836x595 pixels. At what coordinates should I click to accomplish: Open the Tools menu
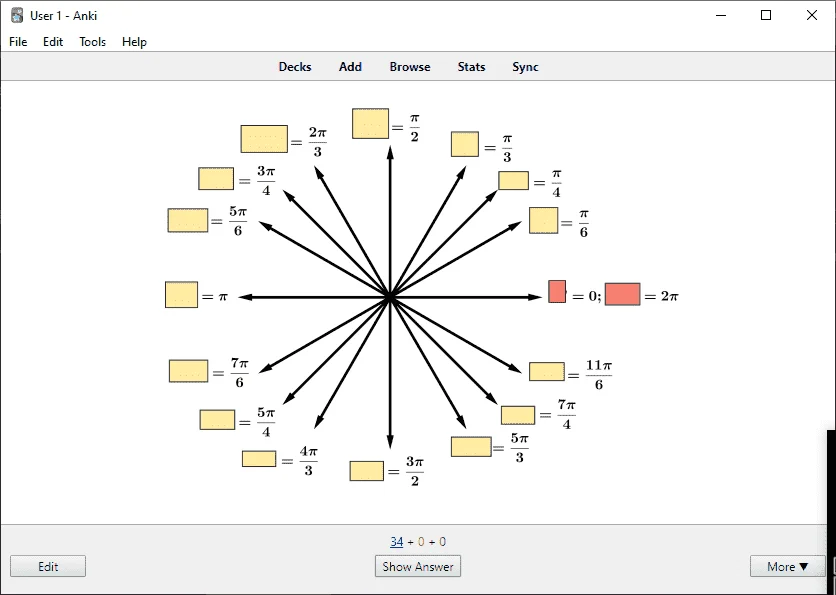click(x=93, y=42)
